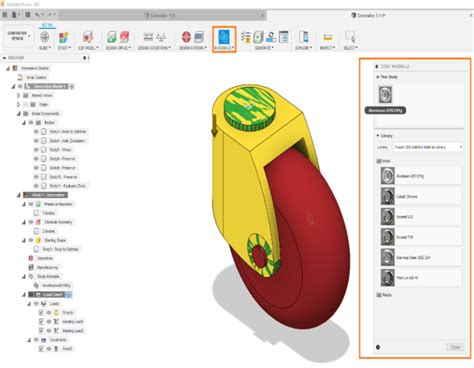Viewport: 474px width, 368px height.
Task: Uncheck the Fixed constraint checkbox
Action: tap(41, 349)
